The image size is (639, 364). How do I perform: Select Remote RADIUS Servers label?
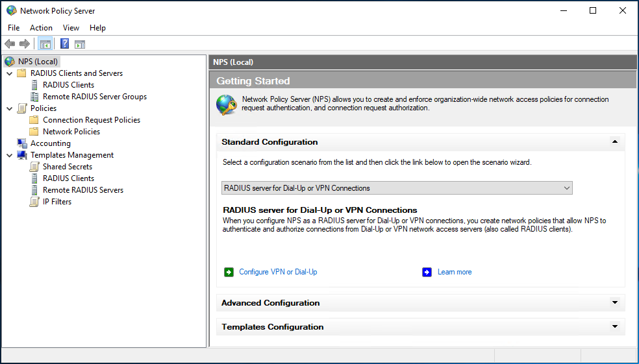tap(83, 190)
